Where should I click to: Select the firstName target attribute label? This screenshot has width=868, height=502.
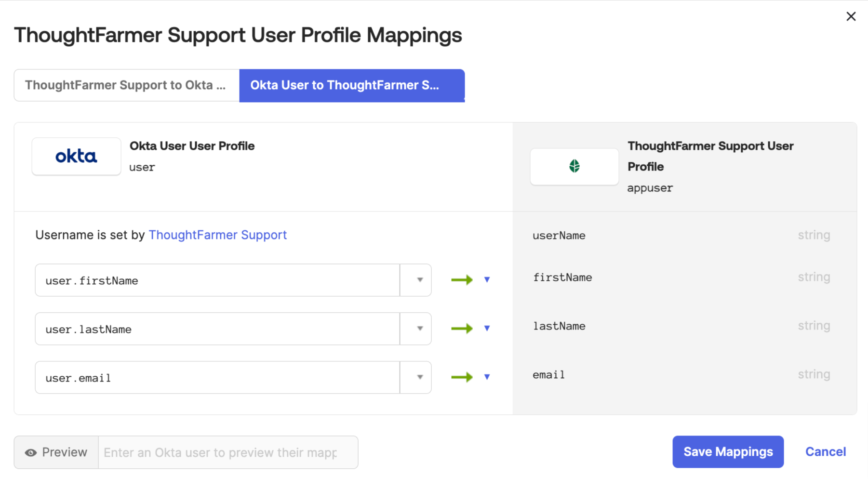tap(562, 277)
